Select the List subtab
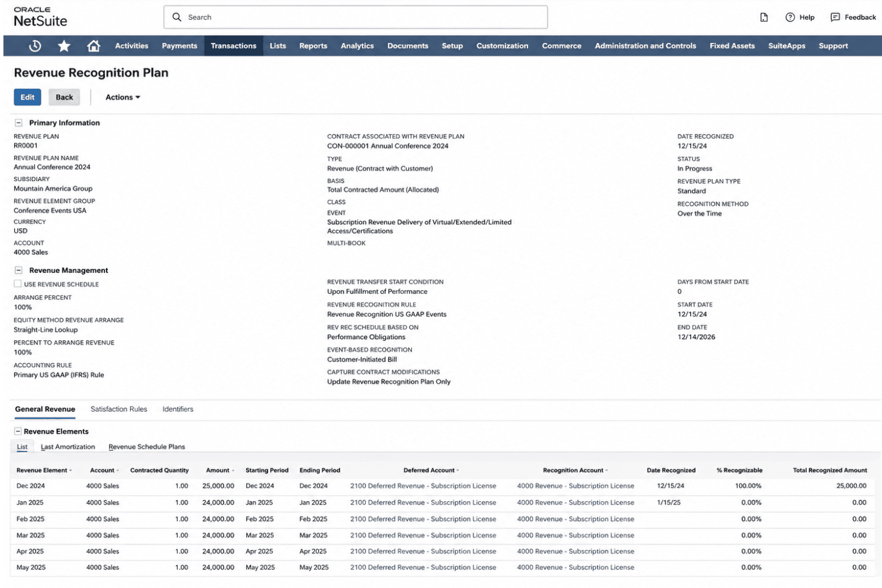This screenshot has height=588, width=882. [22, 447]
